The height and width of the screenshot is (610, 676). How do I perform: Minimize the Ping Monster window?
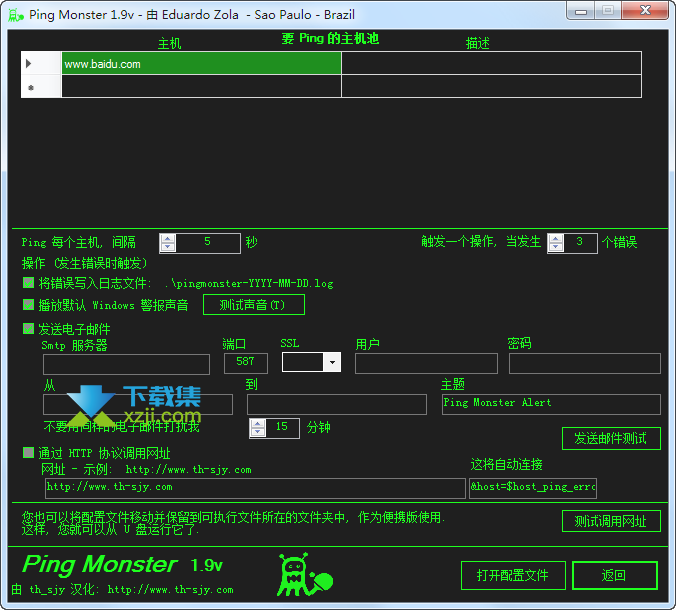tap(581, 11)
